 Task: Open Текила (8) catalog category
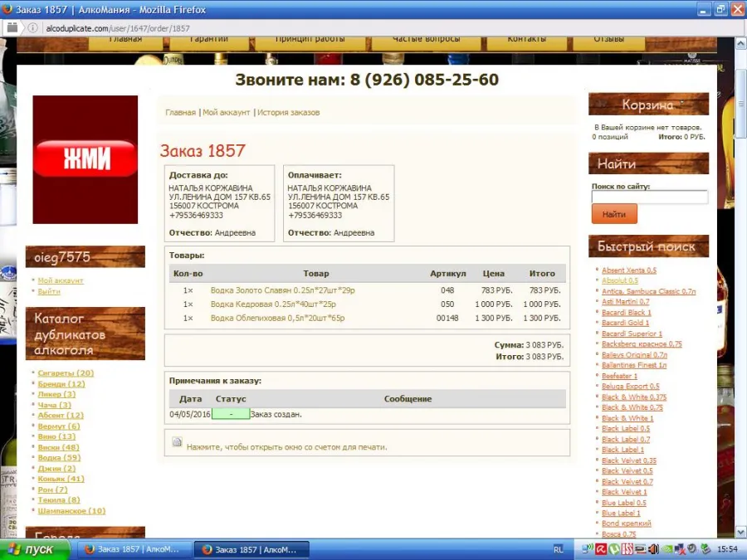click(x=59, y=500)
